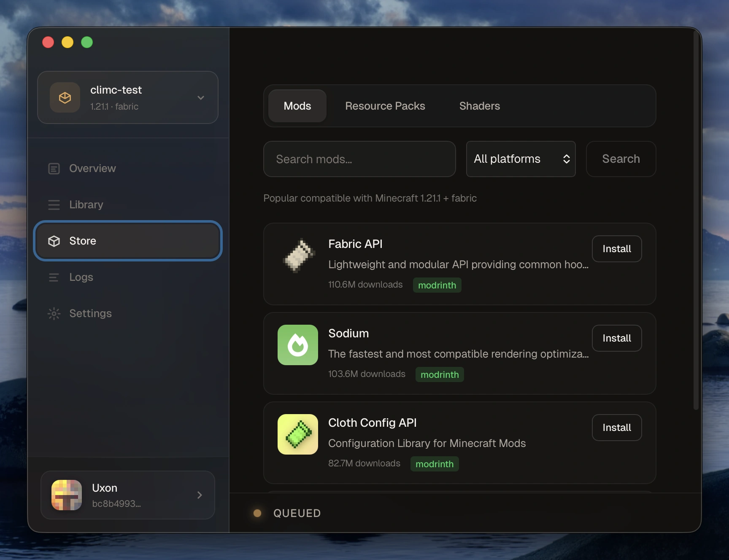The image size is (729, 560).
Task: Click the modrinth tag under Fabric API
Action: pos(437,285)
